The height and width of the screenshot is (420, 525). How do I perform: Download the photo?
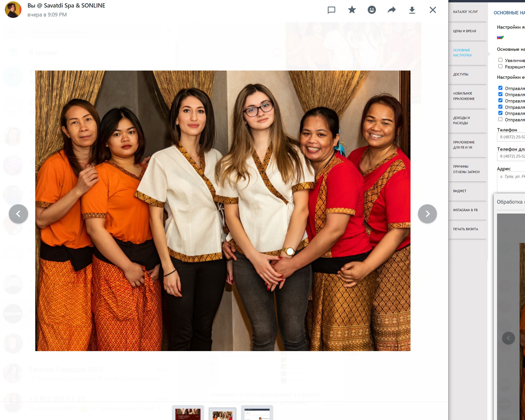coord(412,10)
